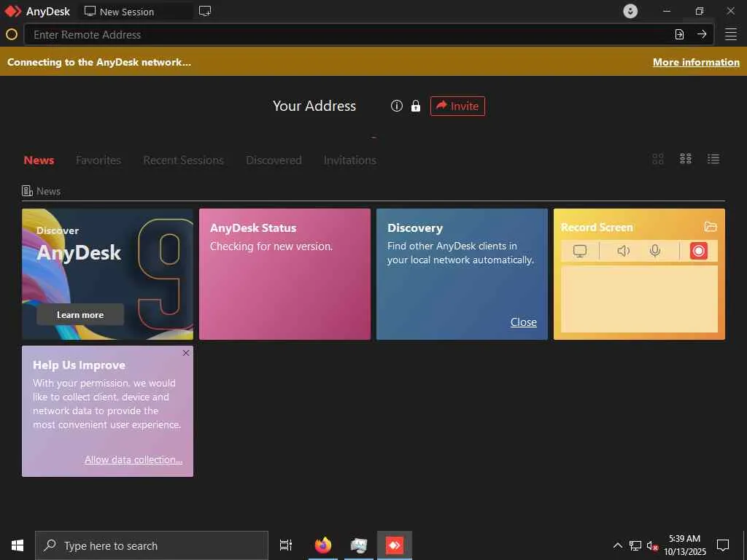Open the More information link
Viewport: 747px width, 560px height.
(696, 63)
